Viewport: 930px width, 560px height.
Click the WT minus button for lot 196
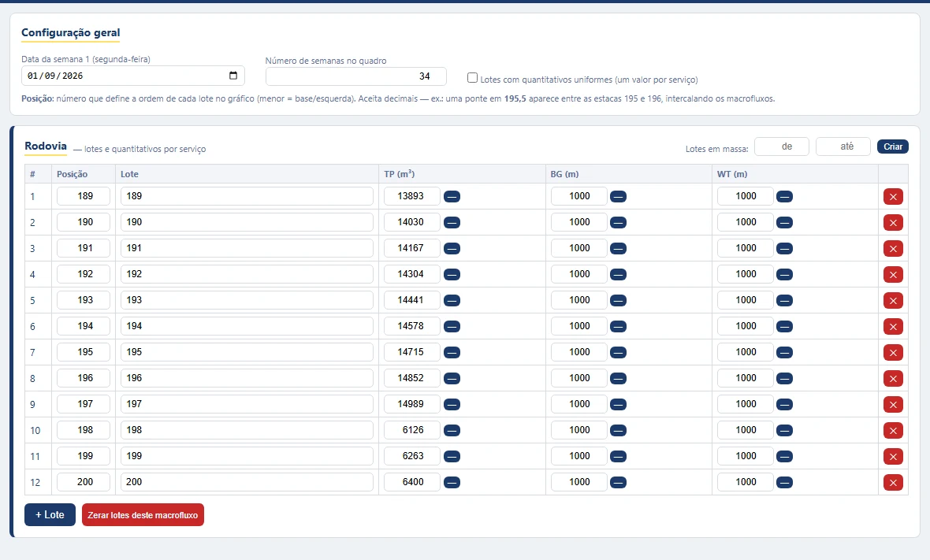click(785, 379)
